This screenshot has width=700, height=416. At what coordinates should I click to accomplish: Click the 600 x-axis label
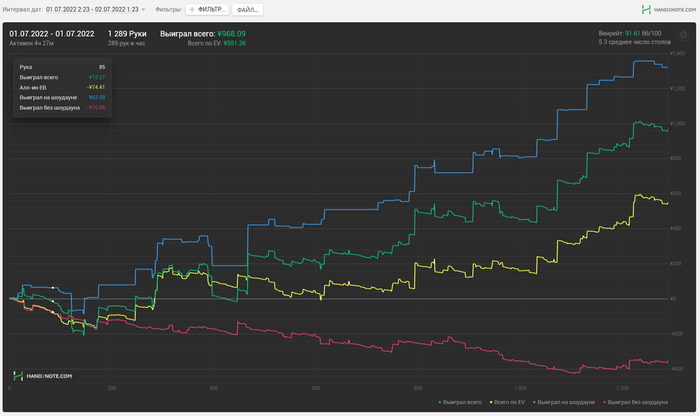coord(316,388)
